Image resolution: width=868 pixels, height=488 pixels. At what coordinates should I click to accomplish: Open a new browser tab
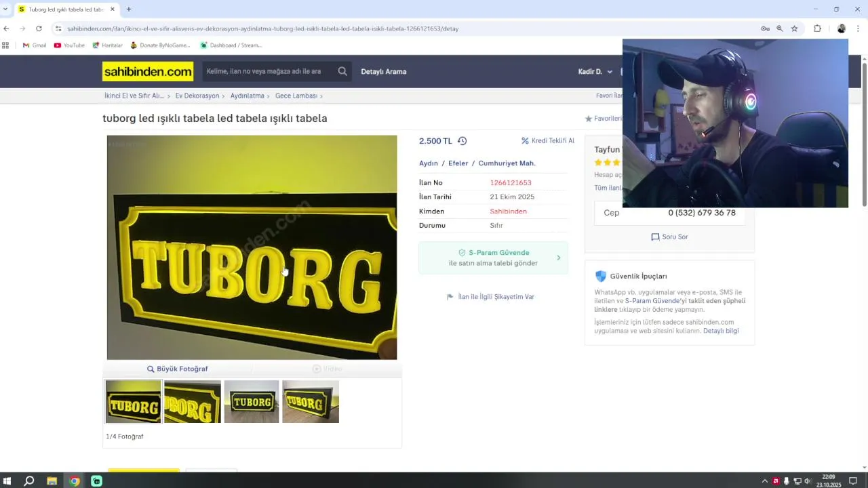[x=129, y=9]
